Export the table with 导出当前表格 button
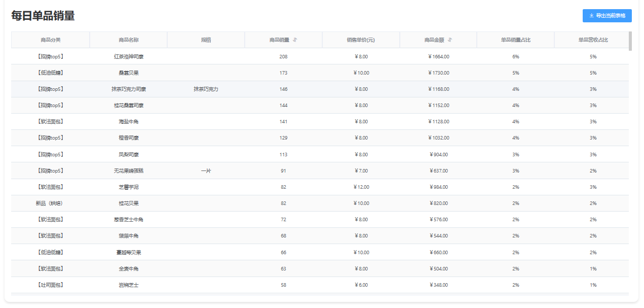The height and width of the screenshot is (308, 644). tap(607, 16)
